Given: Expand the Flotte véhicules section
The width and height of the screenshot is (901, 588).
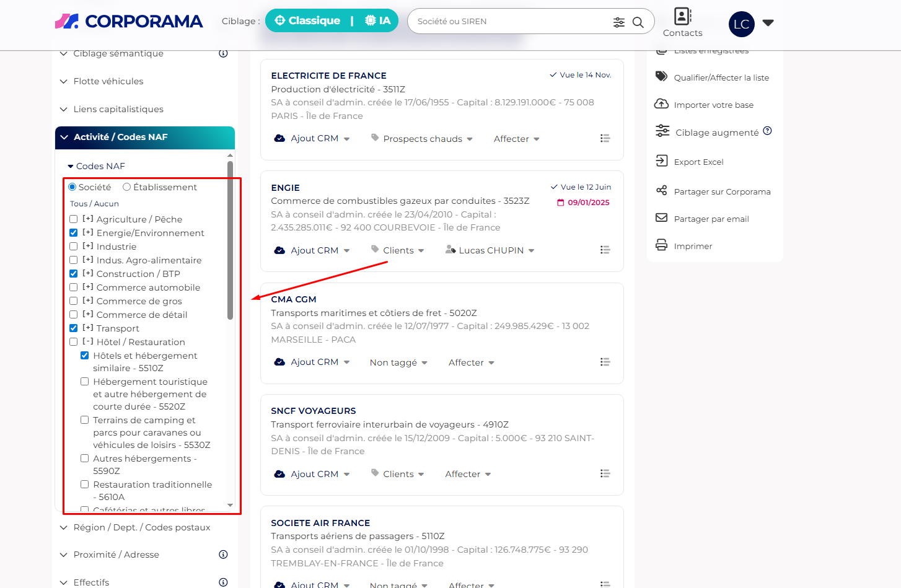Looking at the screenshot, I should click(108, 81).
